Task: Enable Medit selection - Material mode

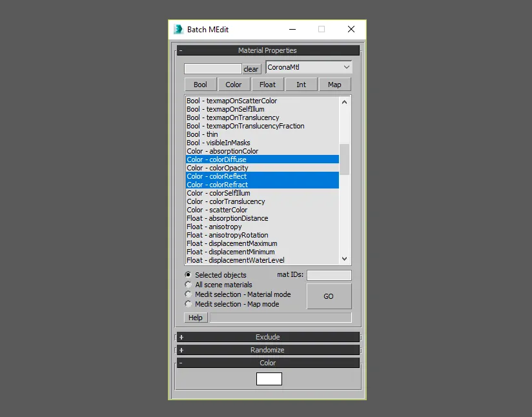Action: (189, 294)
